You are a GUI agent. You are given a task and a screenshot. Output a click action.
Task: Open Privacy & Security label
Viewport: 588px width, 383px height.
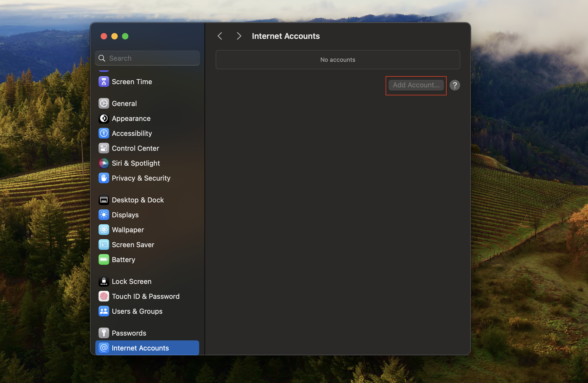[x=141, y=178]
